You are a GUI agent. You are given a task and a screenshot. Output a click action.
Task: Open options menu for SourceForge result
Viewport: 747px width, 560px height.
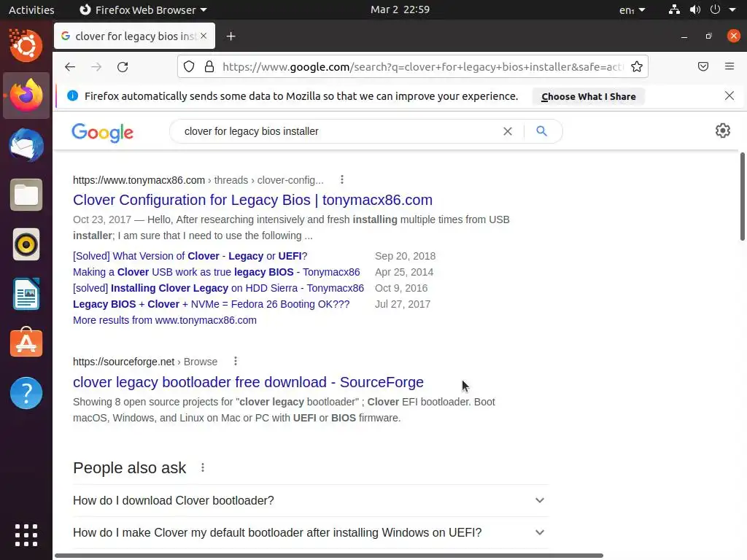236,362
